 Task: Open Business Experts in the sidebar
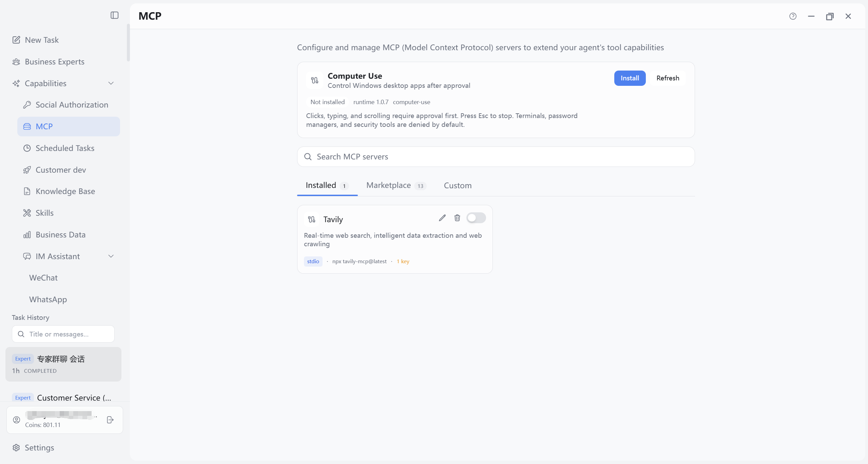point(63,62)
